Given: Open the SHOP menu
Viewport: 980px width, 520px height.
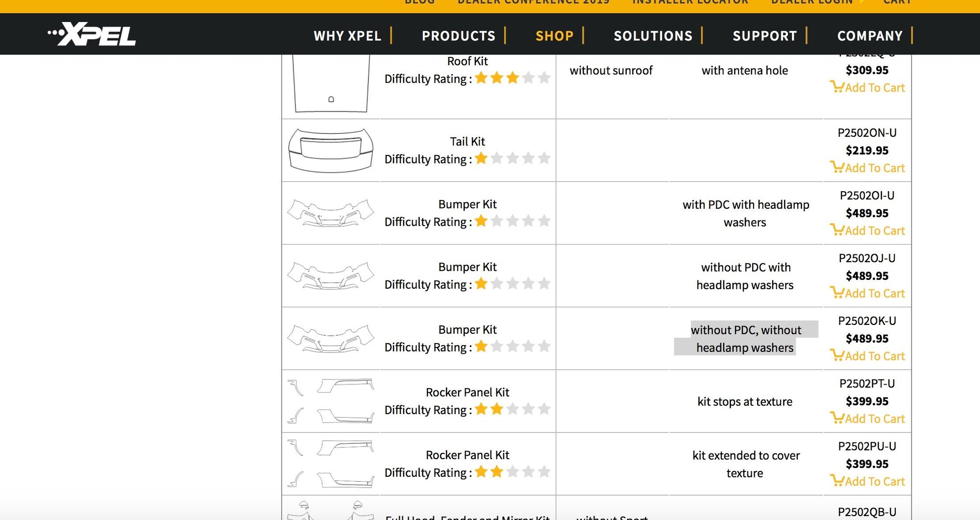Looking at the screenshot, I should click(554, 36).
